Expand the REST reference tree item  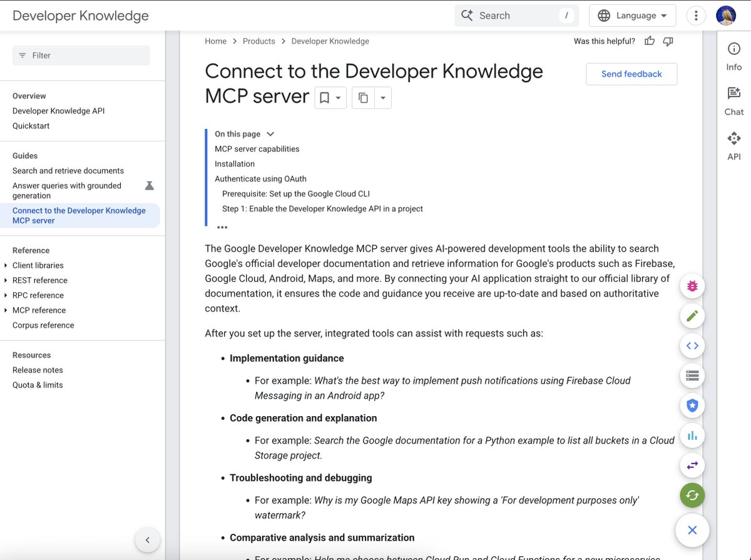click(x=6, y=280)
